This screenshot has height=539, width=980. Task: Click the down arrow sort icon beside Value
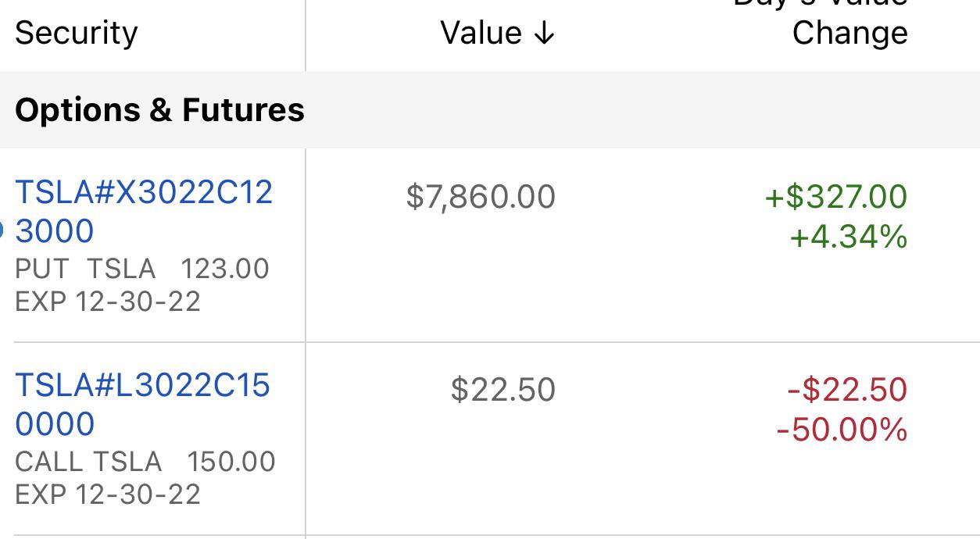pos(545,34)
